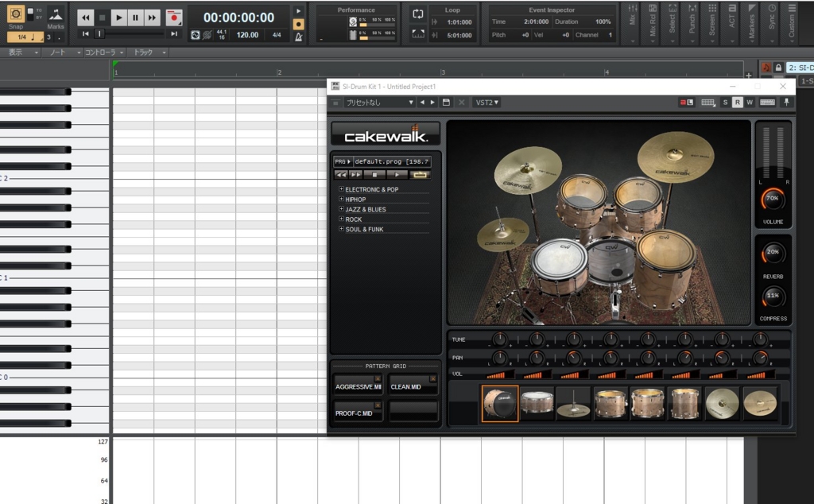The image size is (814, 504).
Task: Select the hi-hat pad thumbnail
Action: click(574, 403)
